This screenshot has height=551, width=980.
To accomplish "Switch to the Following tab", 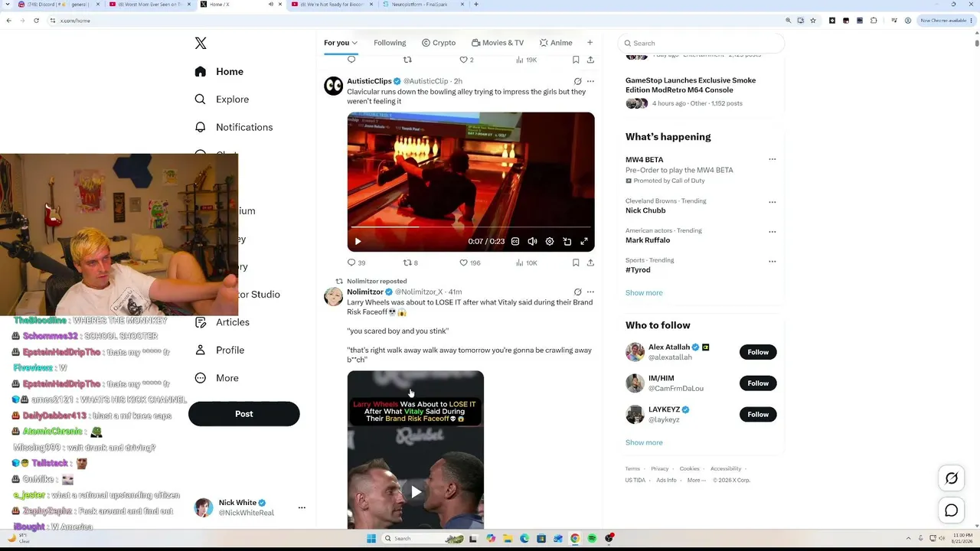I will coord(390,43).
